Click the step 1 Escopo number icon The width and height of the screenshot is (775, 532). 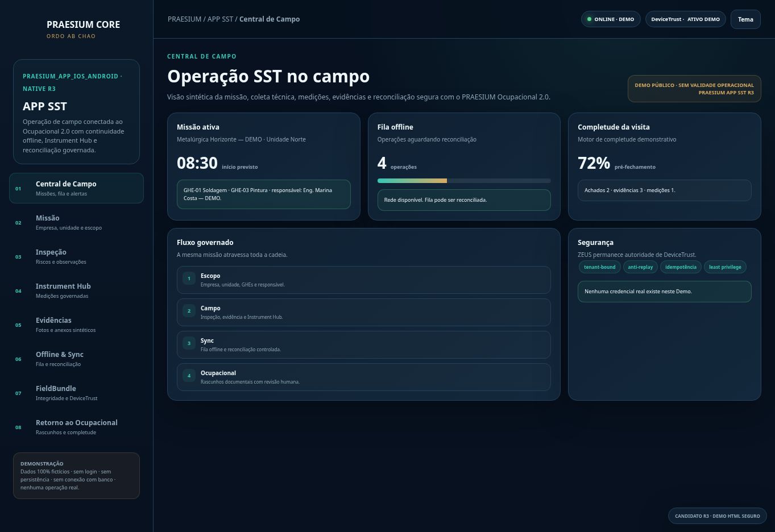coord(189,279)
